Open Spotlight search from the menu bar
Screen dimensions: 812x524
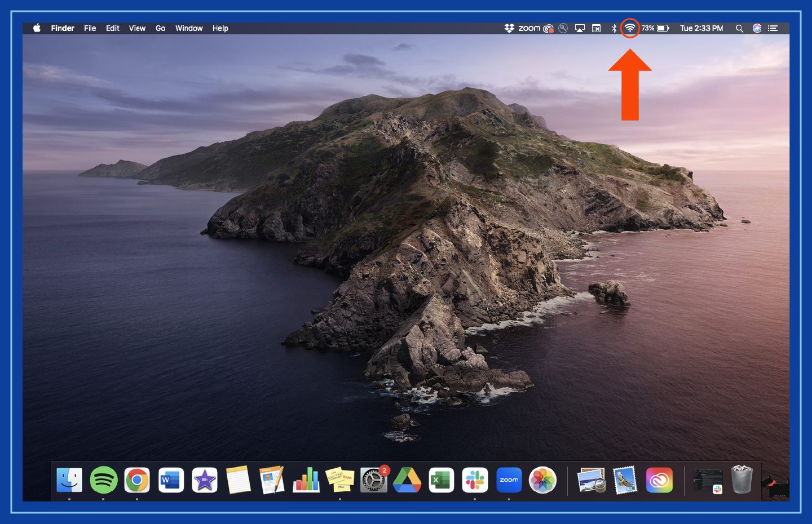[x=739, y=28]
